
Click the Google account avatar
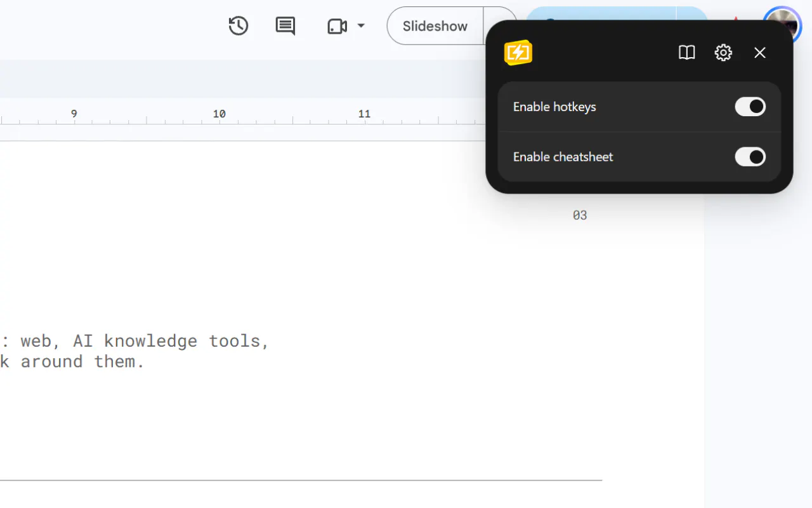784,26
